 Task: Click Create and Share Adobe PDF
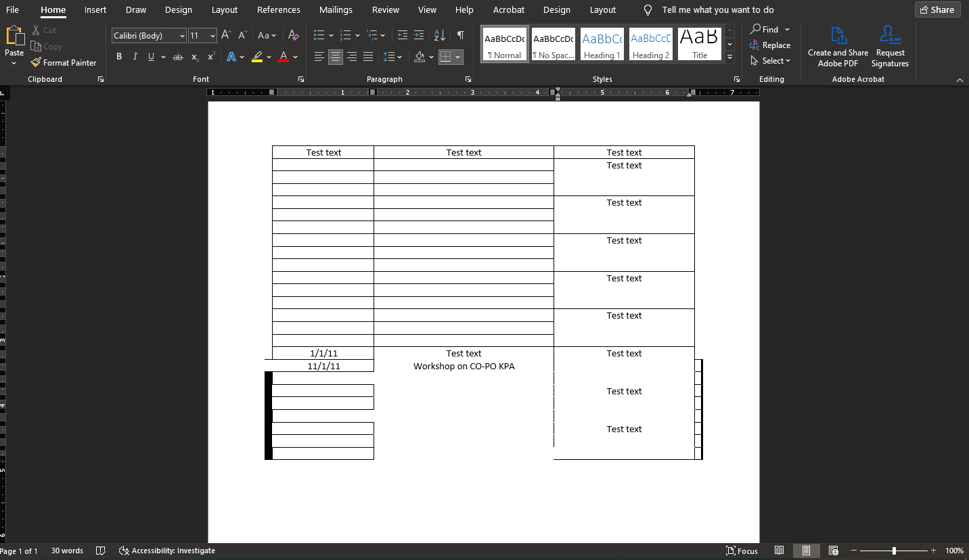coord(838,47)
